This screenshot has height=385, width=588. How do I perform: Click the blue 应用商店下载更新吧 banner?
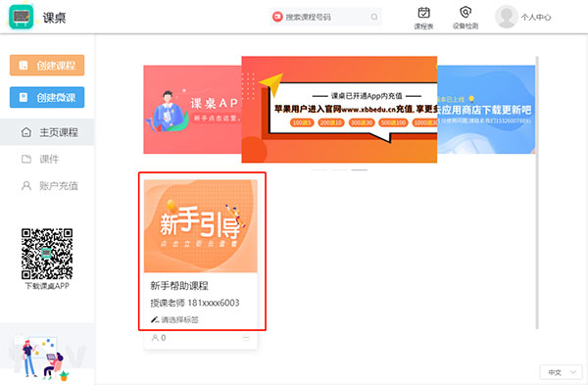coord(486,110)
